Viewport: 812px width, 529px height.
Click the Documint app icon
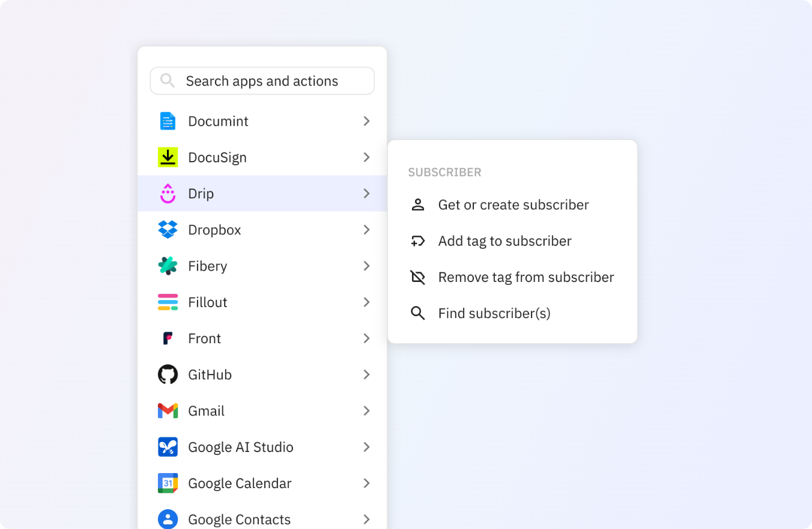(x=168, y=121)
